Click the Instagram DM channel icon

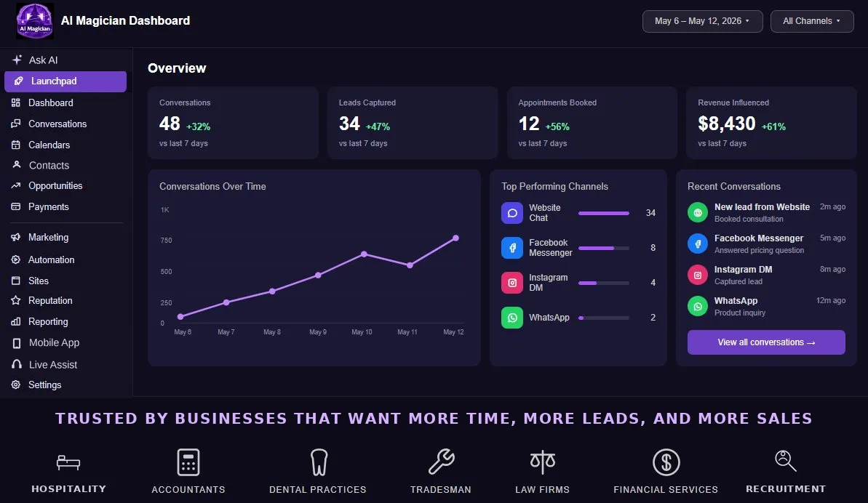[512, 283]
